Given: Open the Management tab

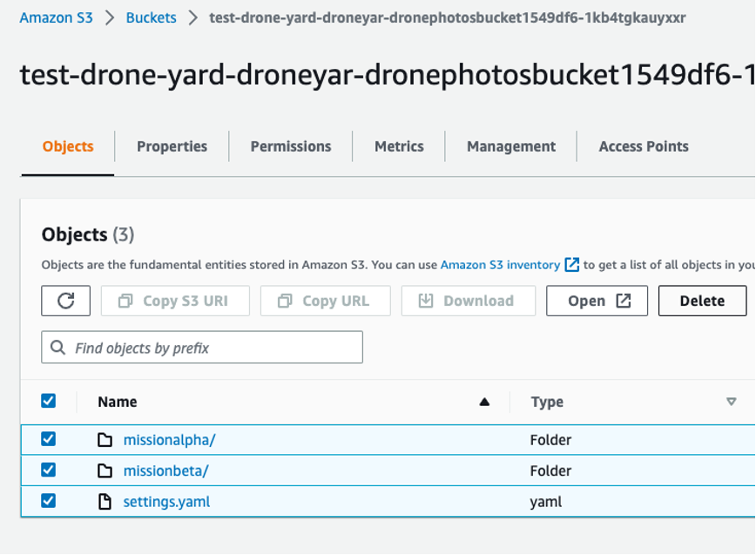Looking at the screenshot, I should (x=511, y=146).
